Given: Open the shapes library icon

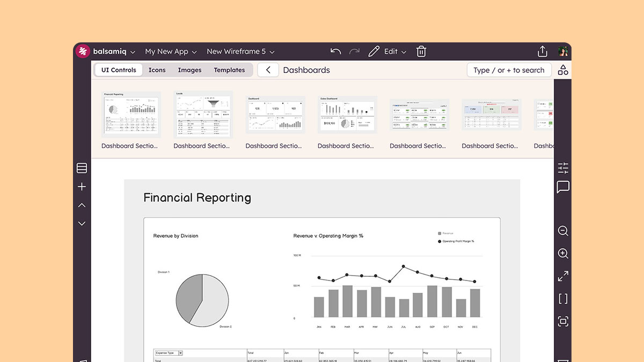Looking at the screenshot, I should pyautogui.click(x=563, y=70).
